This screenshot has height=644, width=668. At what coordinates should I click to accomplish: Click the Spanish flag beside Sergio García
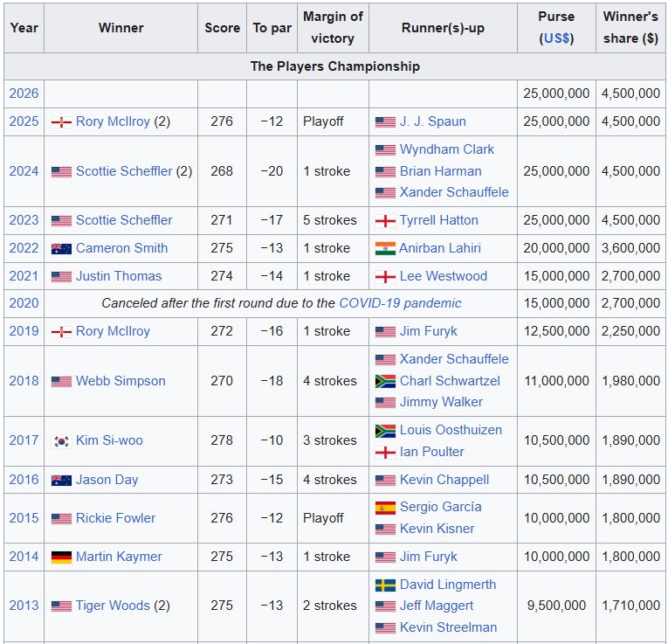coord(385,507)
